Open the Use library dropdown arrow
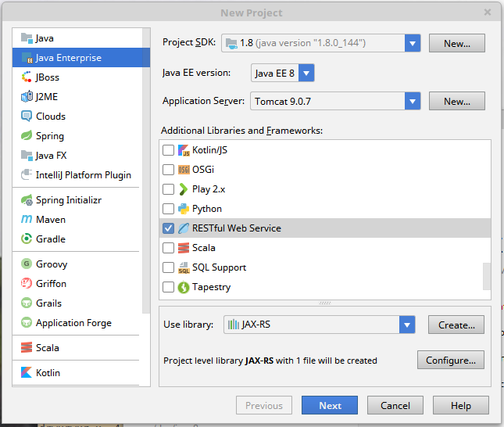The height and width of the screenshot is (427, 504). pos(407,325)
